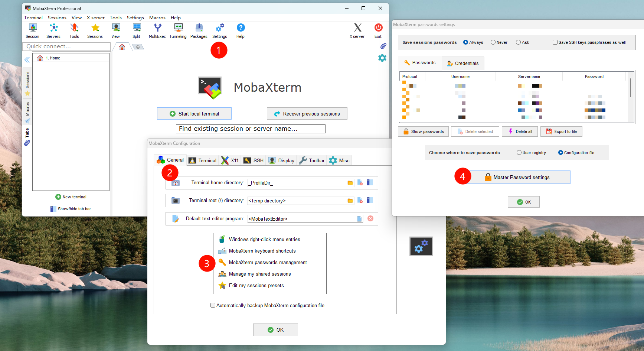This screenshot has height=351, width=644.
Task: Click the New terminal link
Action: tap(71, 197)
